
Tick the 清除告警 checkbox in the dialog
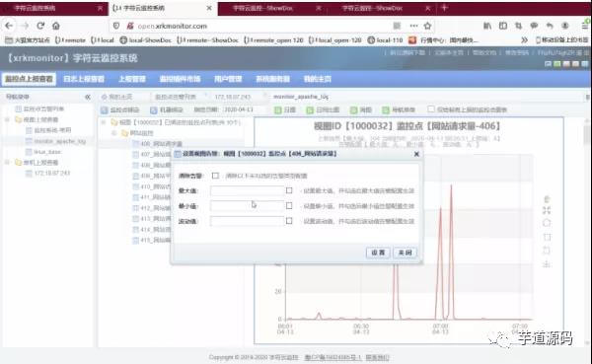215,176
